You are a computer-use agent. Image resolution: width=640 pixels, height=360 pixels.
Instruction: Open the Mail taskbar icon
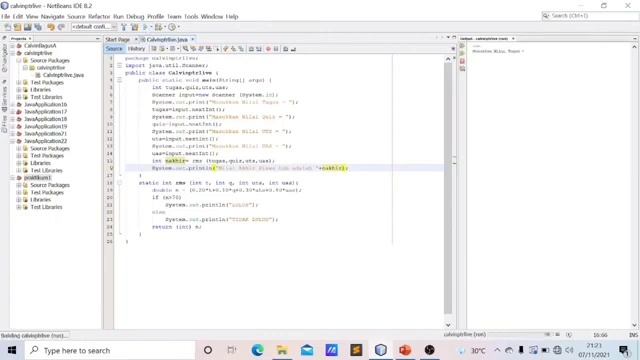coord(307,350)
